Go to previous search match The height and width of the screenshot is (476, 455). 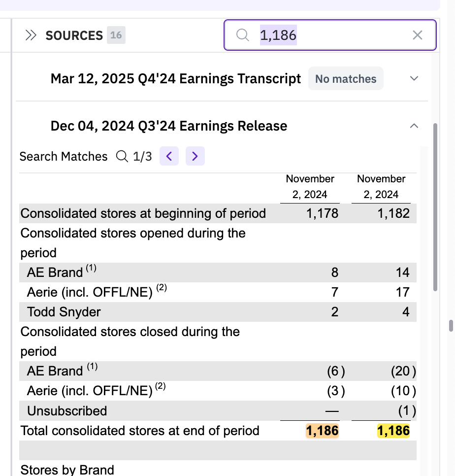tap(169, 156)
